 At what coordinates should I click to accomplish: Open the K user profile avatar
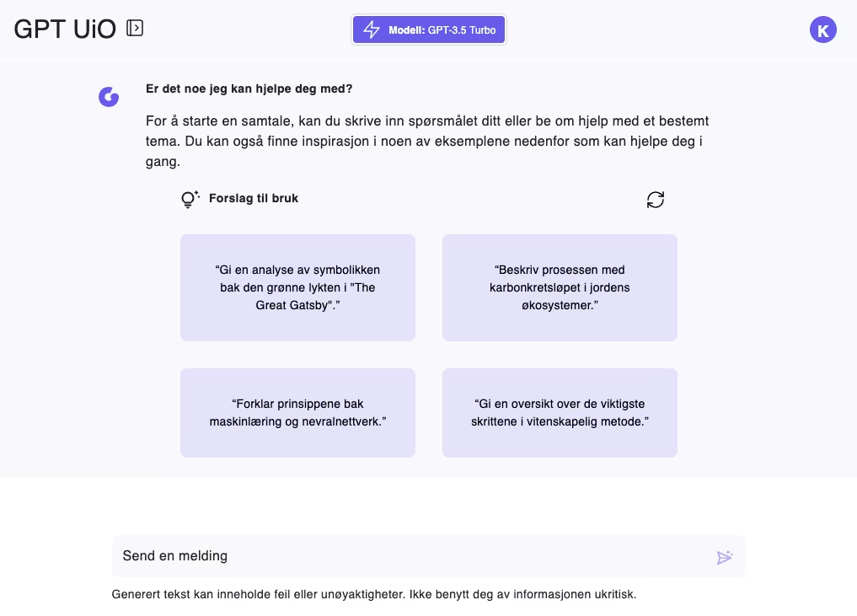click(822, 29)
